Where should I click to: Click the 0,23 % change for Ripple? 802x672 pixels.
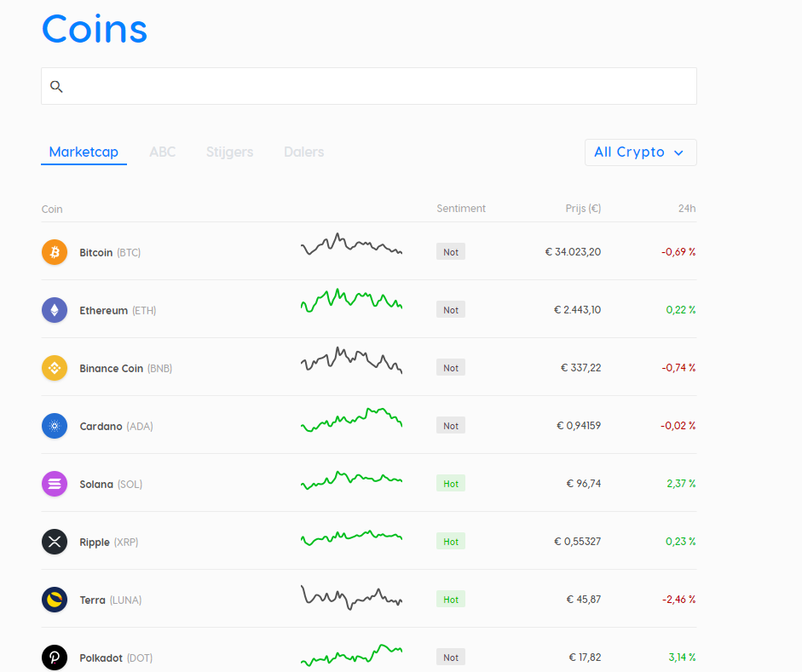[680, 541]
